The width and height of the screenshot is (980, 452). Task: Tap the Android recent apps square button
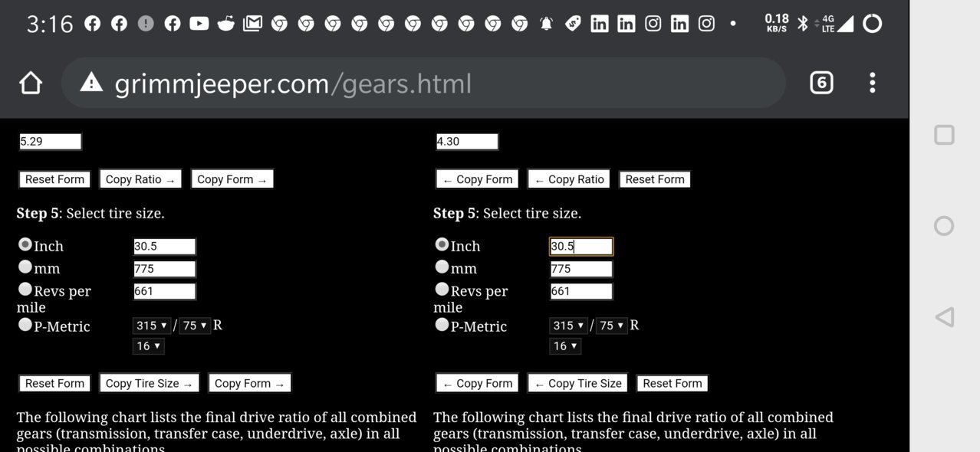coord(944,136)
